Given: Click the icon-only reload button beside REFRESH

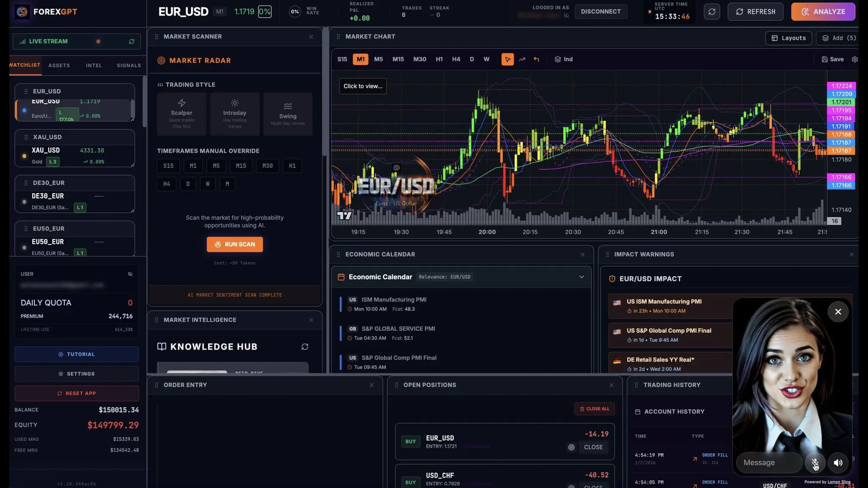Looking at the screenshot, I should 712,12.
